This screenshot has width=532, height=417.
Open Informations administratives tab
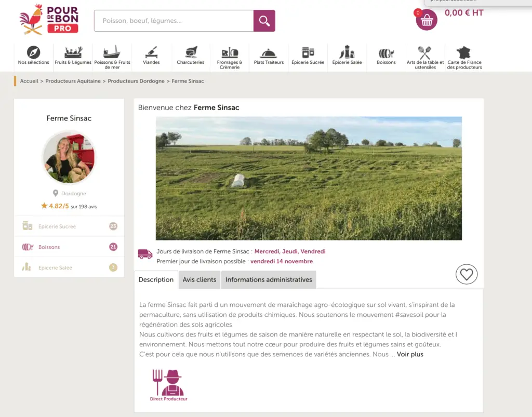click(269, 279)
